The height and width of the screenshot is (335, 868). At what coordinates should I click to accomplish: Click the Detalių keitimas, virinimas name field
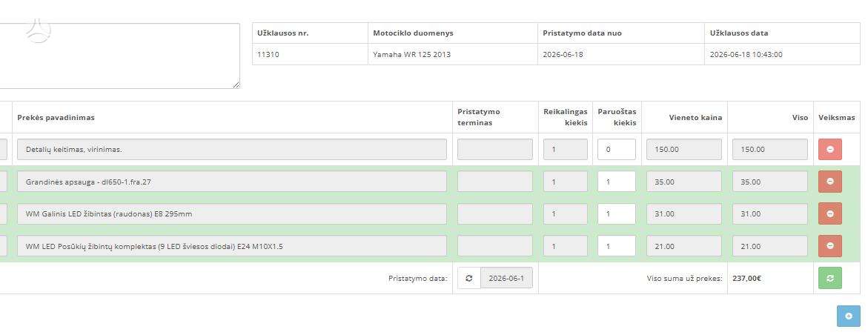tap(232, 150)
